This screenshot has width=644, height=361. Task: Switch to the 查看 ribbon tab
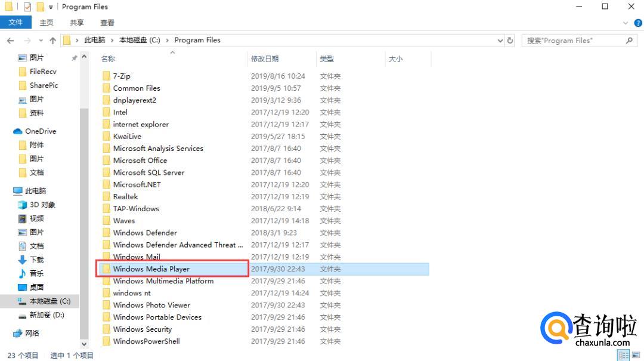(107, 23)
